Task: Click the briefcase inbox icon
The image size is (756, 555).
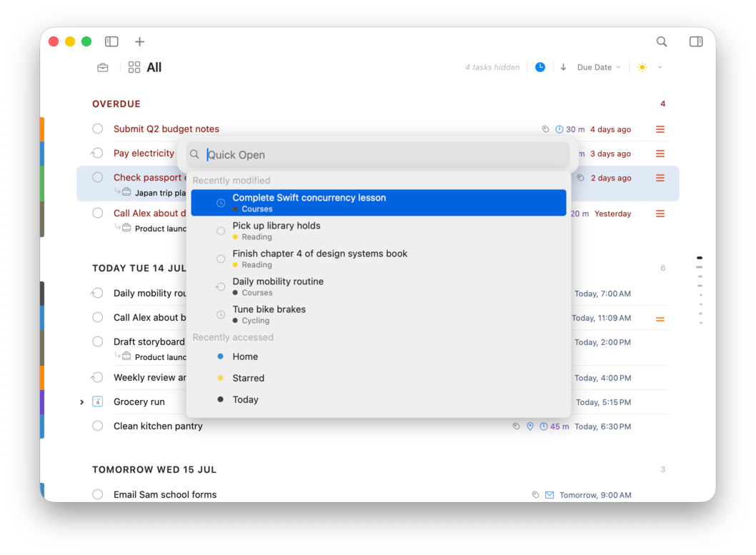Action: (103, 67)
